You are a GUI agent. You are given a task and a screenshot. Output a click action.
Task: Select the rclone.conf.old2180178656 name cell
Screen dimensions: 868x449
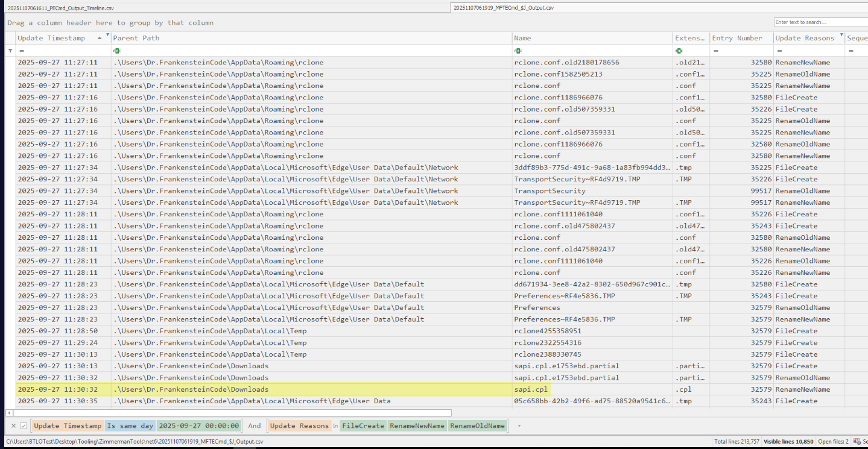tap(593, 62)
